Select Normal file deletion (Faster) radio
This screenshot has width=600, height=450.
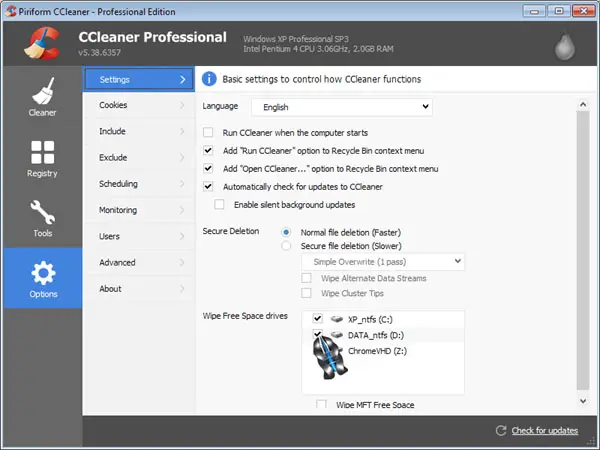[x=286, y=232]
